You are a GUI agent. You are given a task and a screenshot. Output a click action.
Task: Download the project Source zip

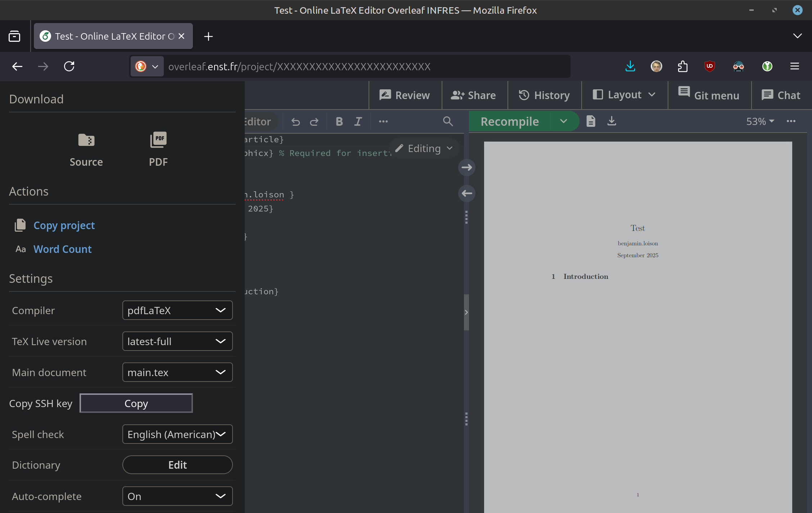coord(86,149)
